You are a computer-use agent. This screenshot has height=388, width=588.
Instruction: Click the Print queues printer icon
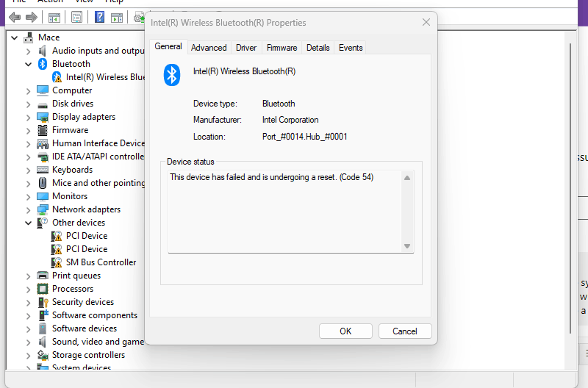point(43,276)
